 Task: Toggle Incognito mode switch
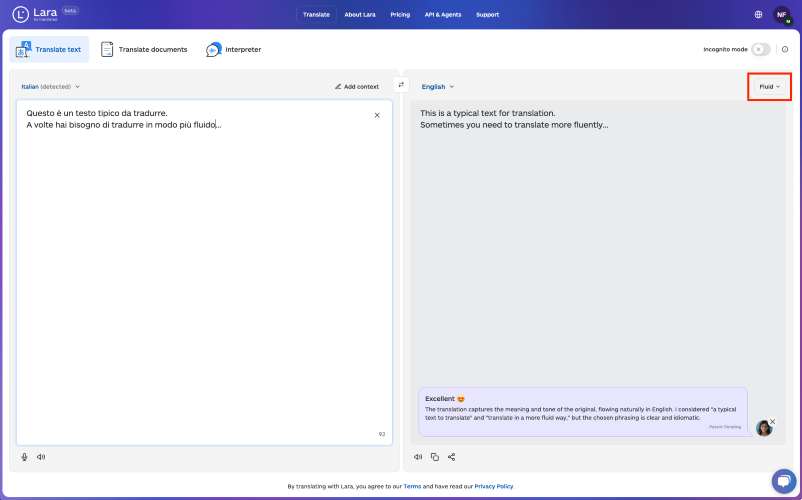coord(761,50)
